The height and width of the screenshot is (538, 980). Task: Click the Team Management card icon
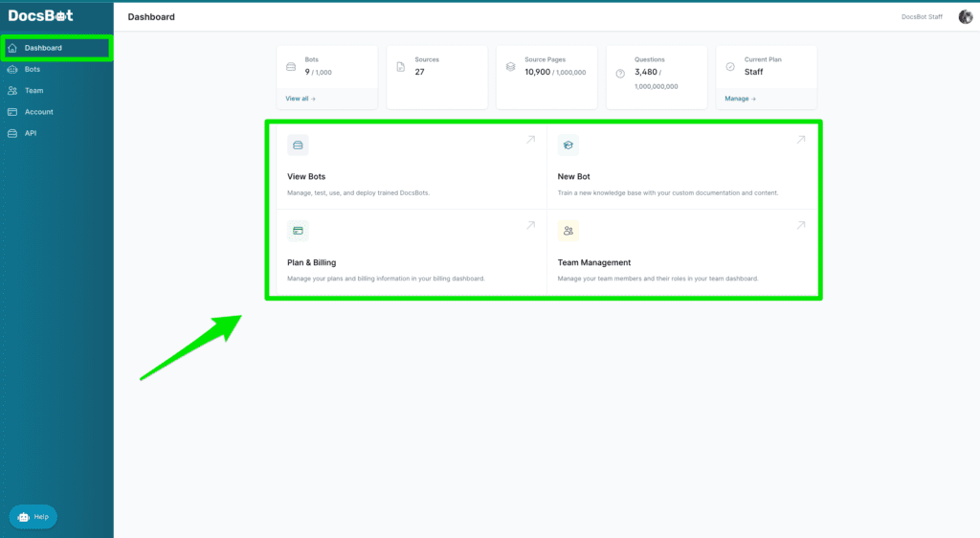tap(568, 231)
